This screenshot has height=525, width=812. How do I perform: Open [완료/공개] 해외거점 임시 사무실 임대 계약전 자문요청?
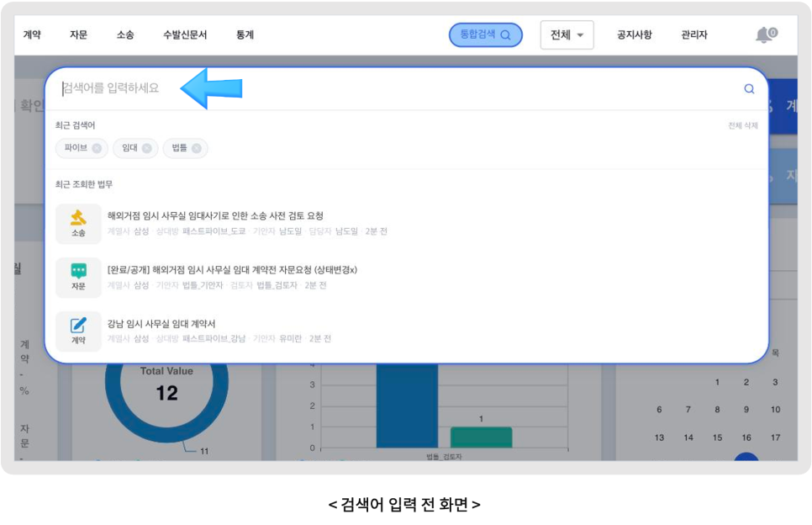232,269
